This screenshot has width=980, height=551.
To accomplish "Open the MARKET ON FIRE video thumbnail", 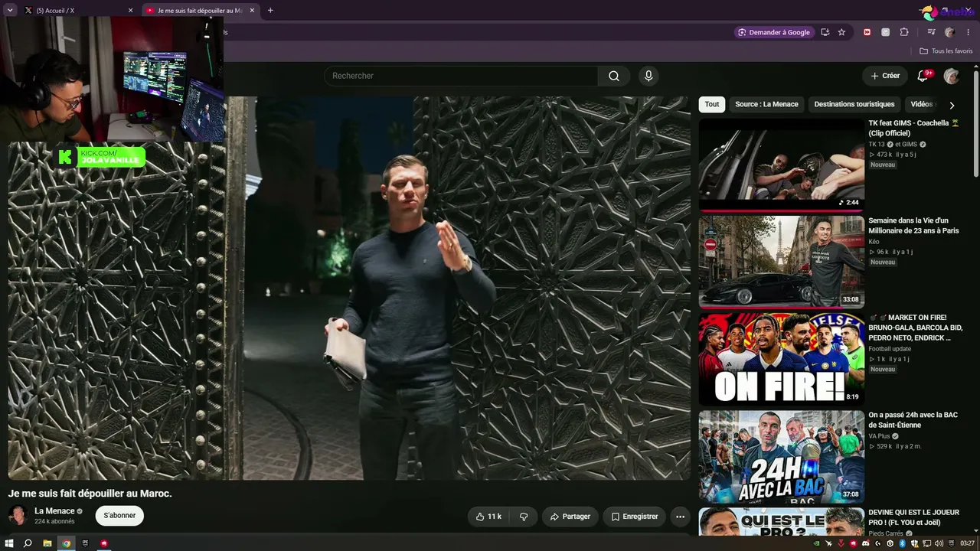I will click(x=782, y=359).
